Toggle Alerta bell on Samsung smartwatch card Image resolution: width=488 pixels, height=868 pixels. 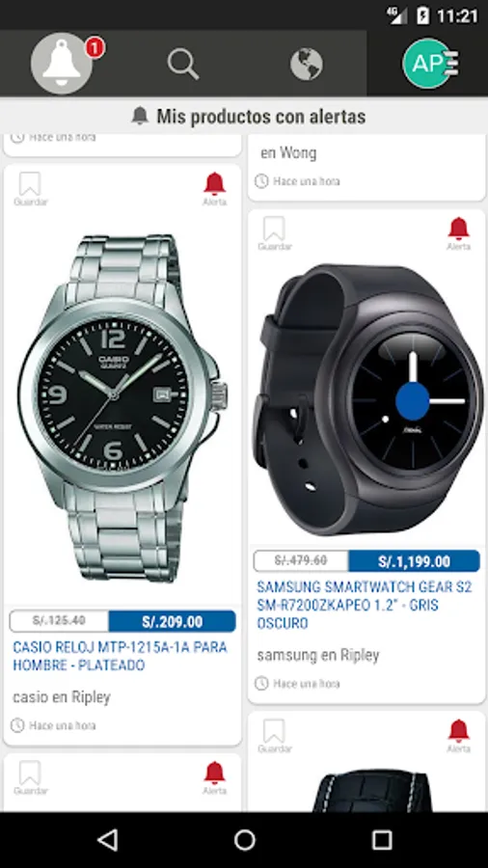[459, 233]
